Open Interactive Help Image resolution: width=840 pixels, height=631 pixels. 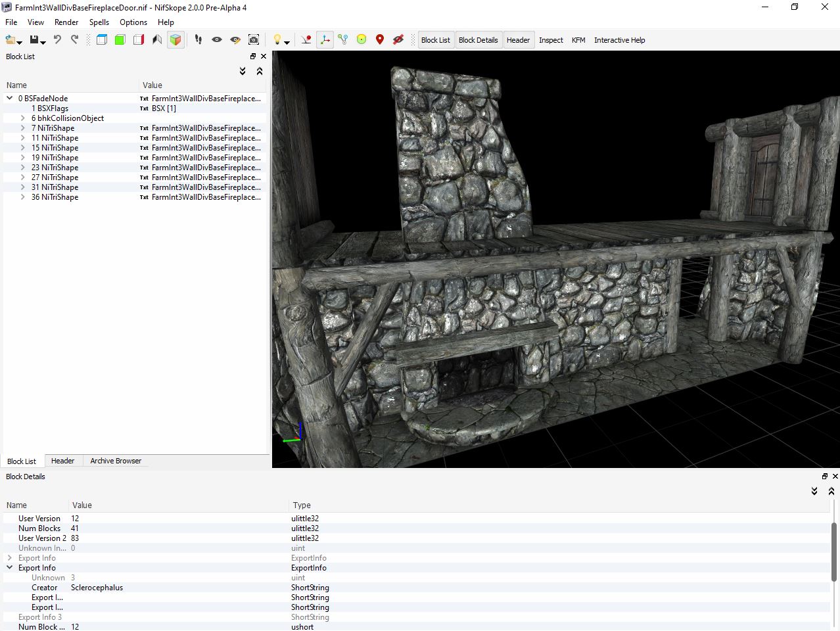coord(620,40)
